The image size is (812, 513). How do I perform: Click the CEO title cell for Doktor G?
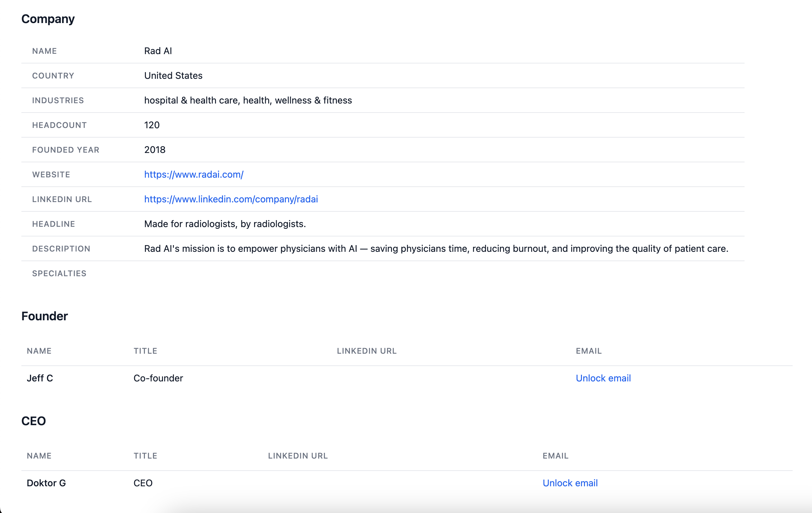(x=143, y=483)
